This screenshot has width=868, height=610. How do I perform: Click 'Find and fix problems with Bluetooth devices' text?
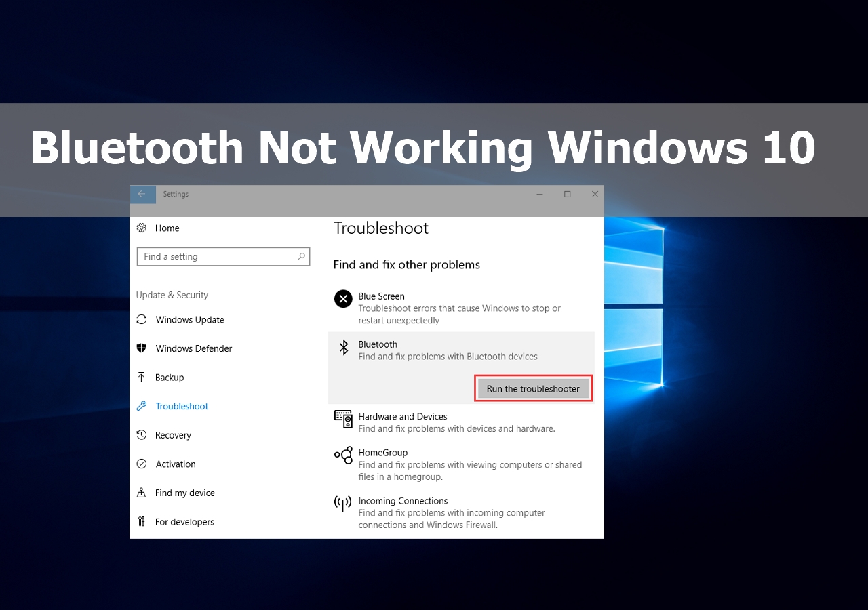[448, 357]
